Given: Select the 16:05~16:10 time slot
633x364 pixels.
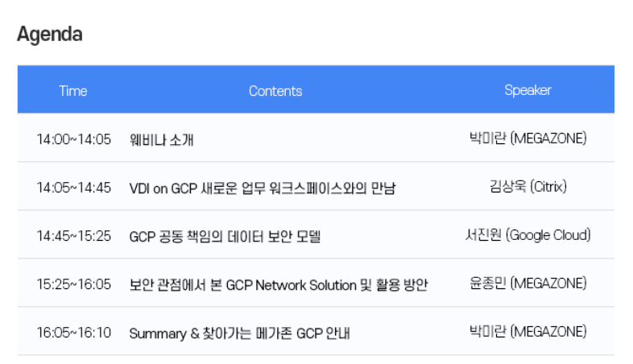Looking at the screenshot, I should [73, 333].
